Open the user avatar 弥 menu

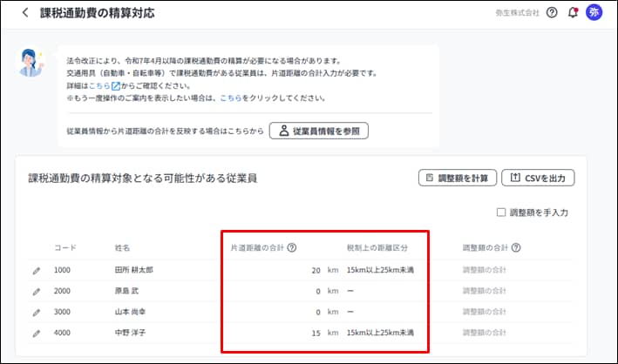click(594, 13)
